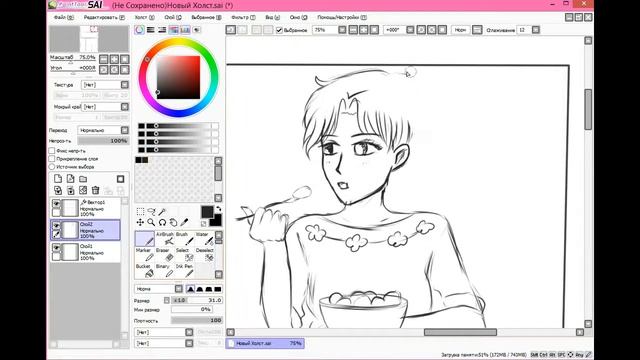Viewport: 640px width, 360px height.
Task: Create a new normal layer
Action: click(x=58, y=179)
